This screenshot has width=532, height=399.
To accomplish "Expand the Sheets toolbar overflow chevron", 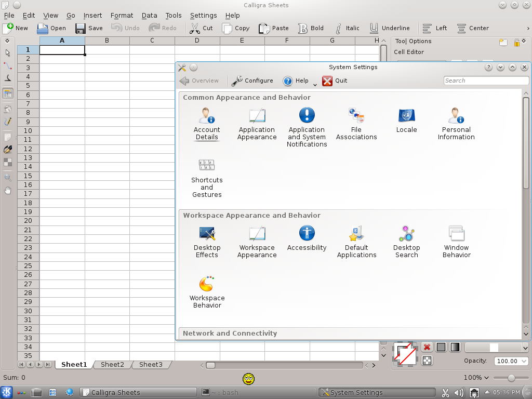I will pyautogui.click(x=528, y=29).
